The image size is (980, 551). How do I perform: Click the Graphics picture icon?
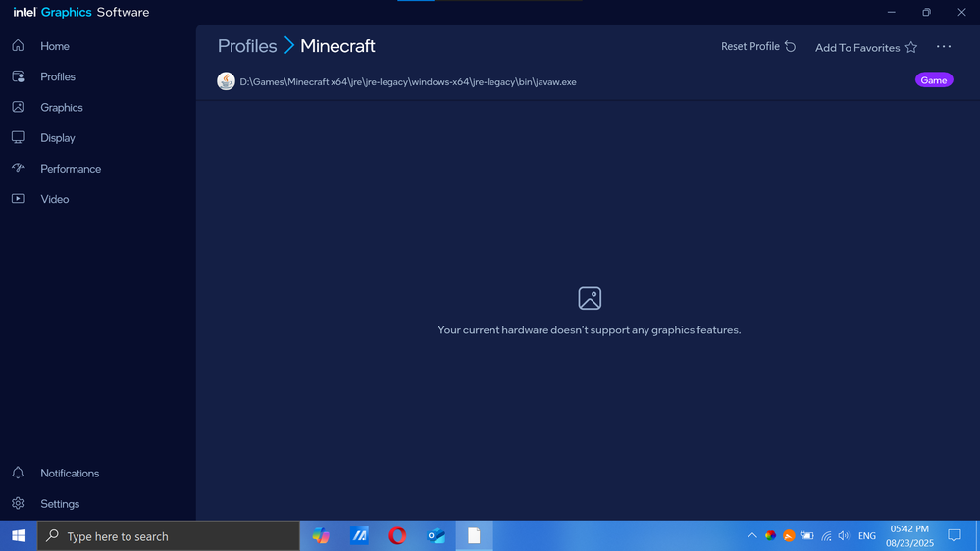tap(18, 107)
